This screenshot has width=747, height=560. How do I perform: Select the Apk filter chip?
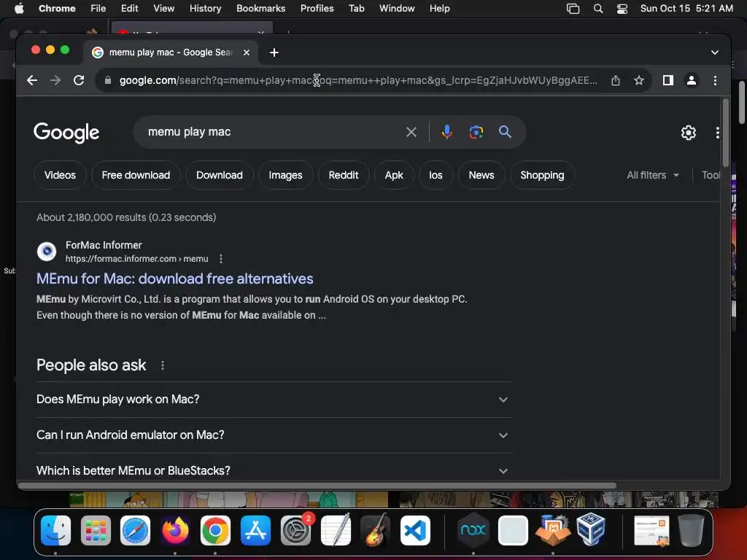tap(394, 175)
